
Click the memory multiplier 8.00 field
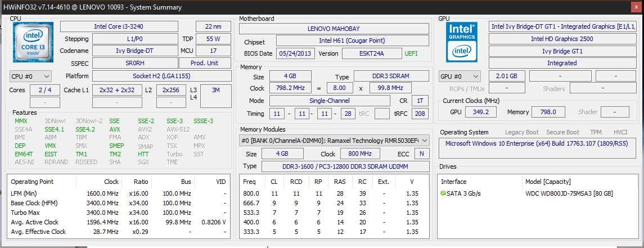(x=340, y=88)
